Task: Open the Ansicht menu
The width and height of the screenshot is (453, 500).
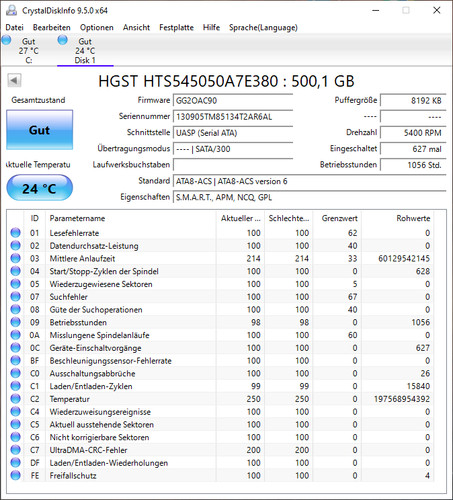Action: [136, 27]
